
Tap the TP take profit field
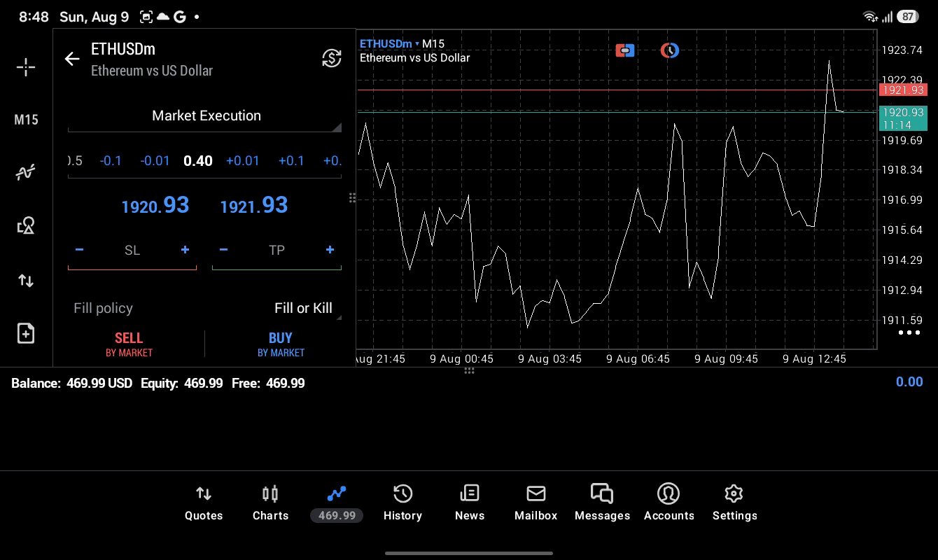tap(276, 250)
